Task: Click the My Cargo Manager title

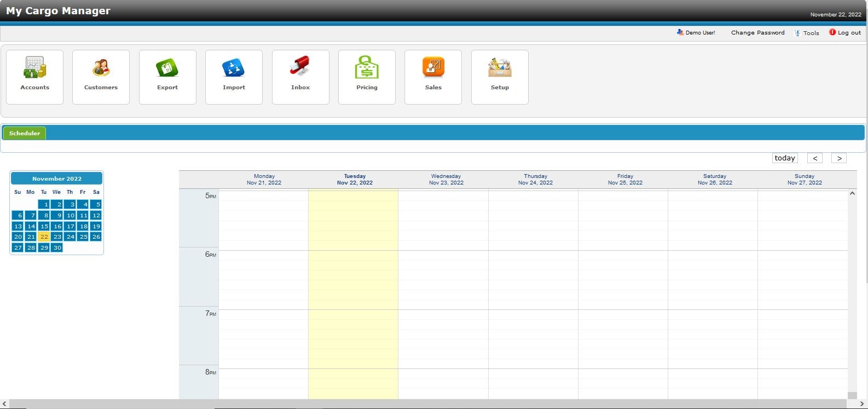Action: tap(58, 10)
